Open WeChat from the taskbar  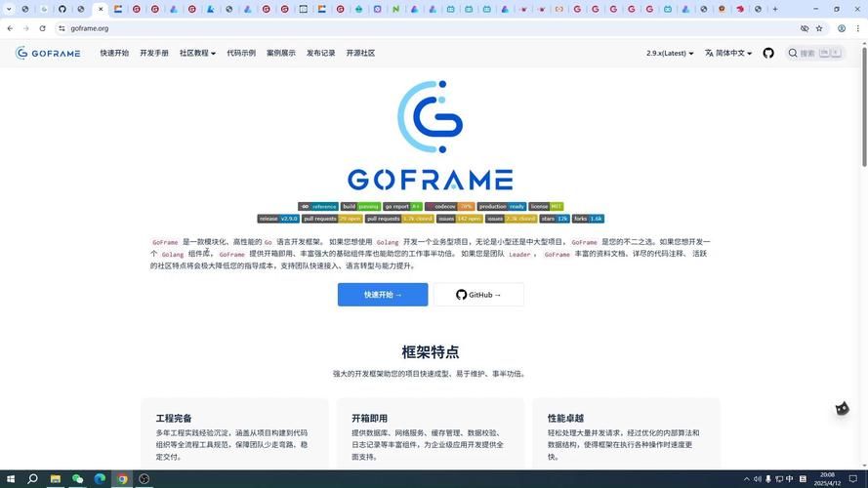[x=77, y=478]
